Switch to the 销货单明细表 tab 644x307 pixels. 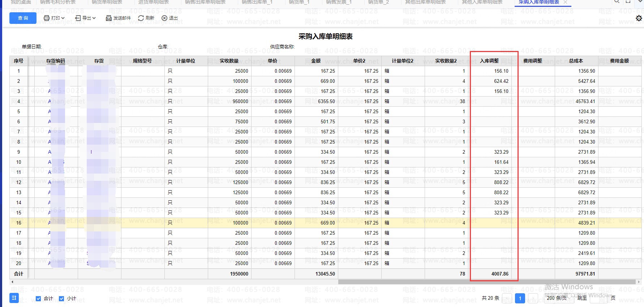pyautogui.click(x=107, y=2)
